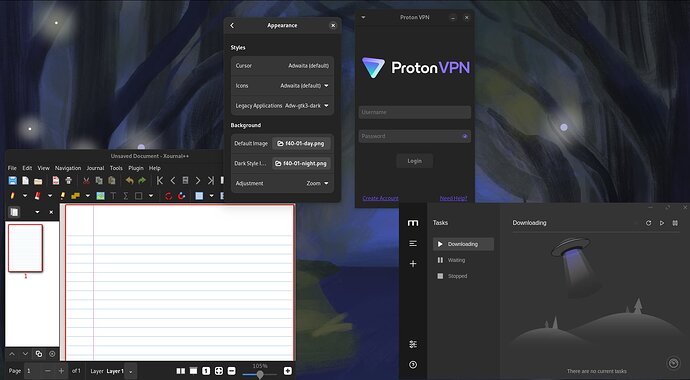The height and width of the screenshot is (380, 690).
Task: Click the Create Account link
Action: pos(380,198)
